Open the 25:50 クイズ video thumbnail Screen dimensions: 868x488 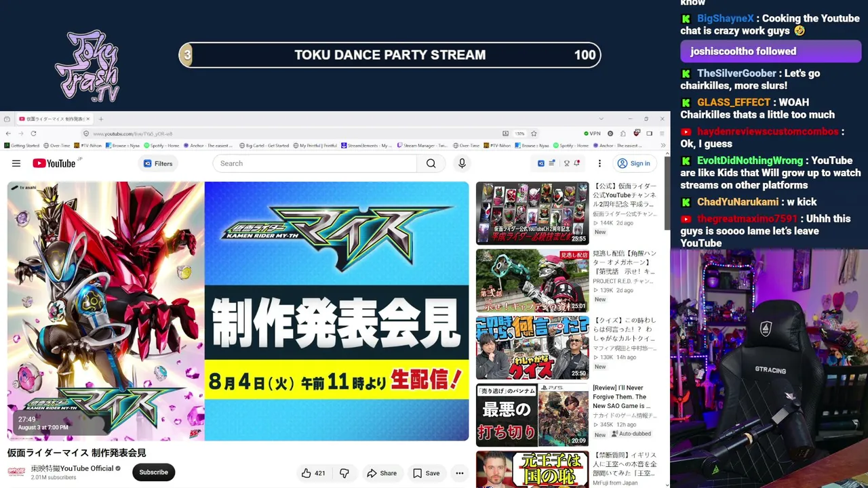point(532,348)
